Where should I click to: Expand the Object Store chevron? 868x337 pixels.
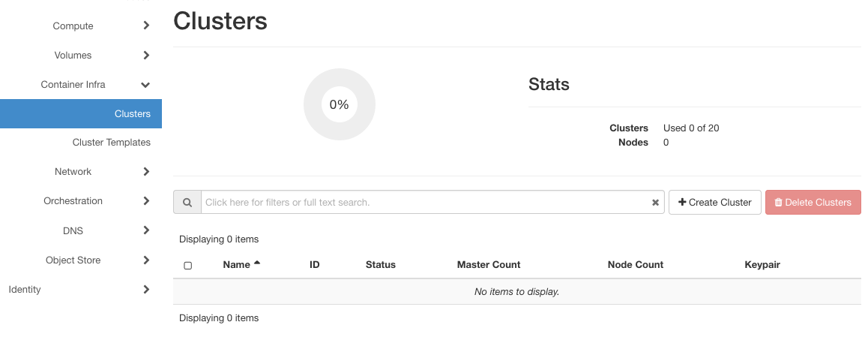(146, 260)
